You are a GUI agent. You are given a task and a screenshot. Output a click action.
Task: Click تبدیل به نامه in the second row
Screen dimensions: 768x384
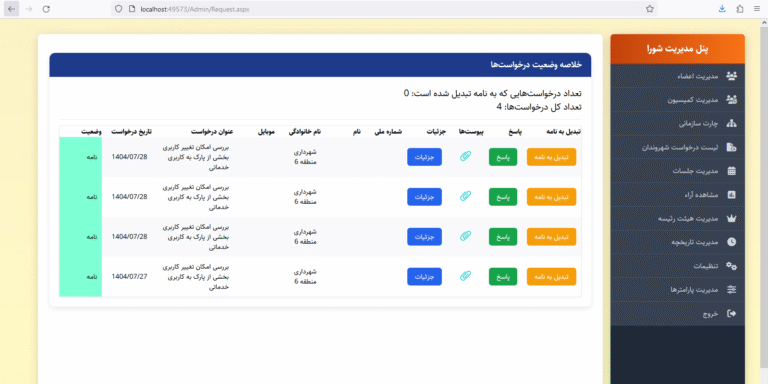(x=551, y=196)
